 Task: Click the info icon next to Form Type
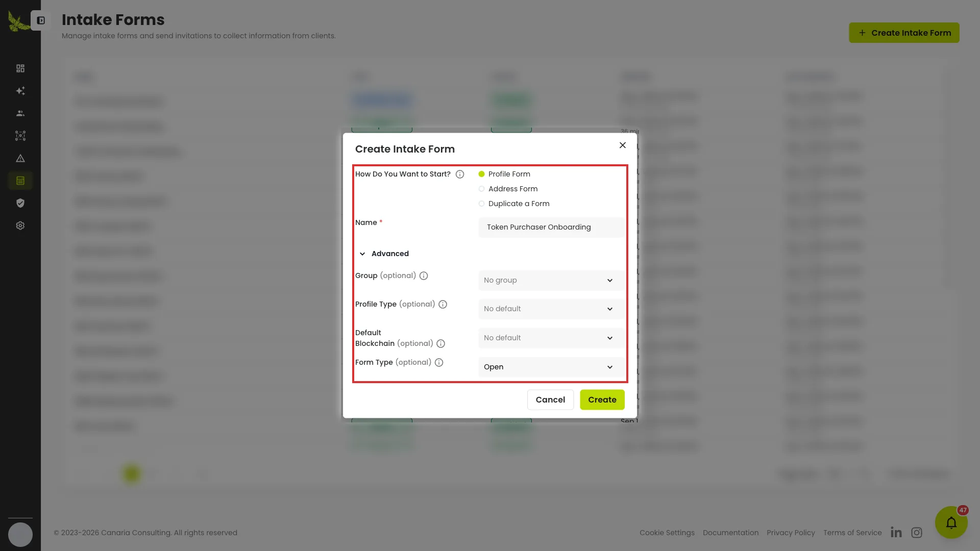[x=439, y=363]
